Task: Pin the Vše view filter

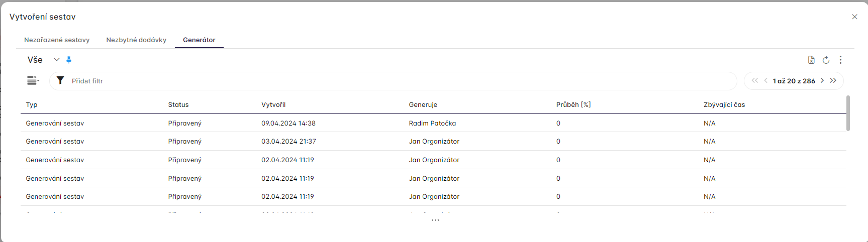Action: [x=69, y=60]
